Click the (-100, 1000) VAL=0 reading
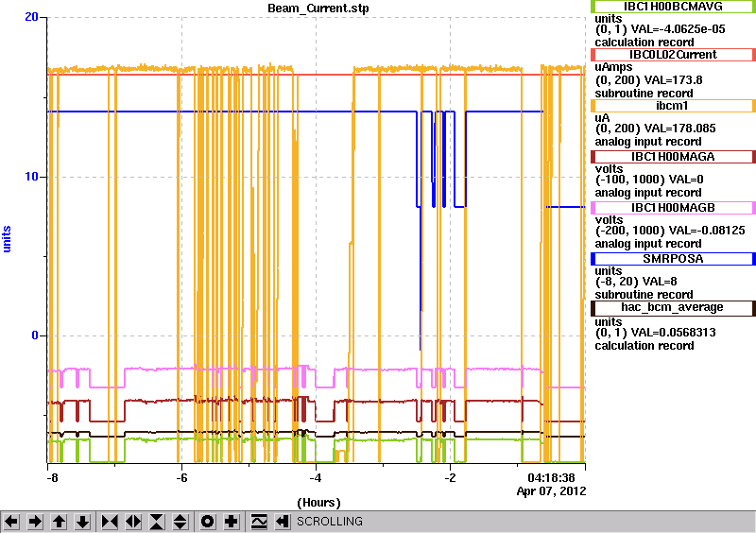The width and height of the screenshot is (756, 533). pos(649,180)
